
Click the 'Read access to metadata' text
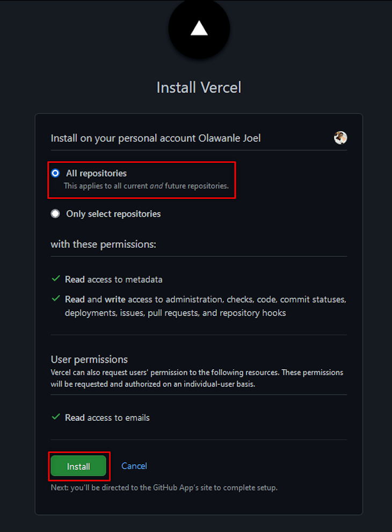click(x=114, y=279)
